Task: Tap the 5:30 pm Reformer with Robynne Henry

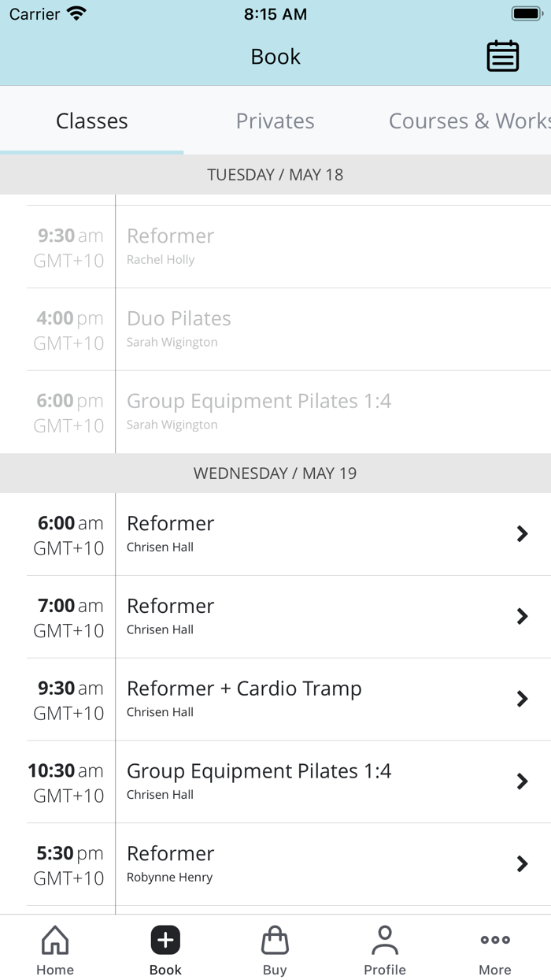Action: 275,863
